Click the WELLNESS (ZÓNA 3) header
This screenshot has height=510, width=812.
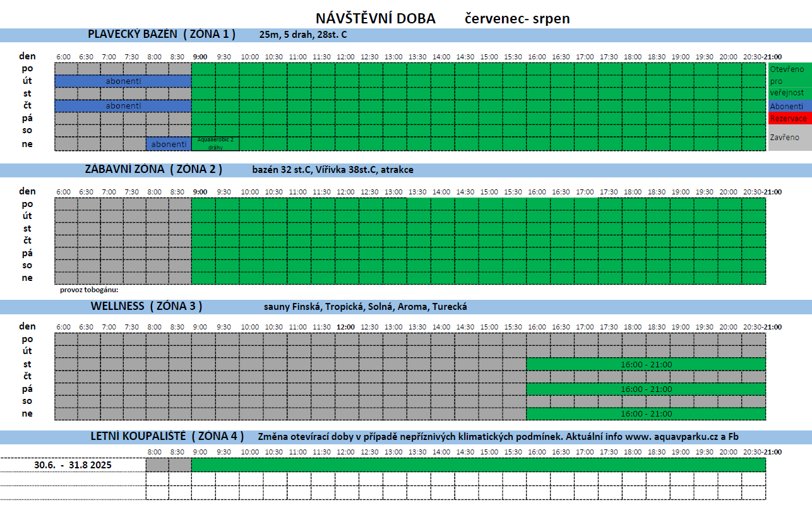[146, 306]
